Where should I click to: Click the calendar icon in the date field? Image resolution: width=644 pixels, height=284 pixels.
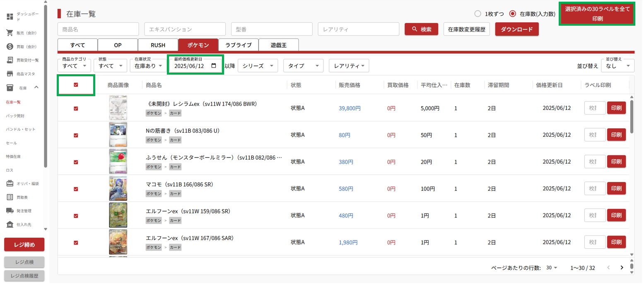tap(214, 66)
